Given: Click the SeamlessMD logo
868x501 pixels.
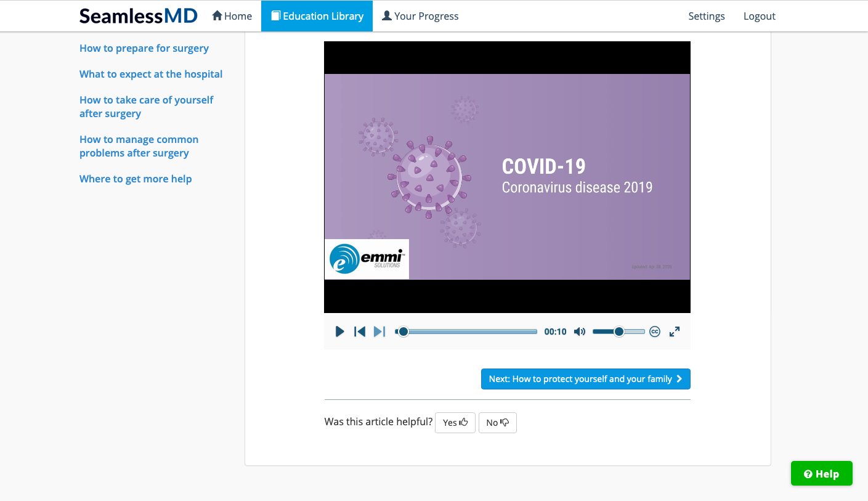Looking at the screenshot, I should [x=139, y=16].
